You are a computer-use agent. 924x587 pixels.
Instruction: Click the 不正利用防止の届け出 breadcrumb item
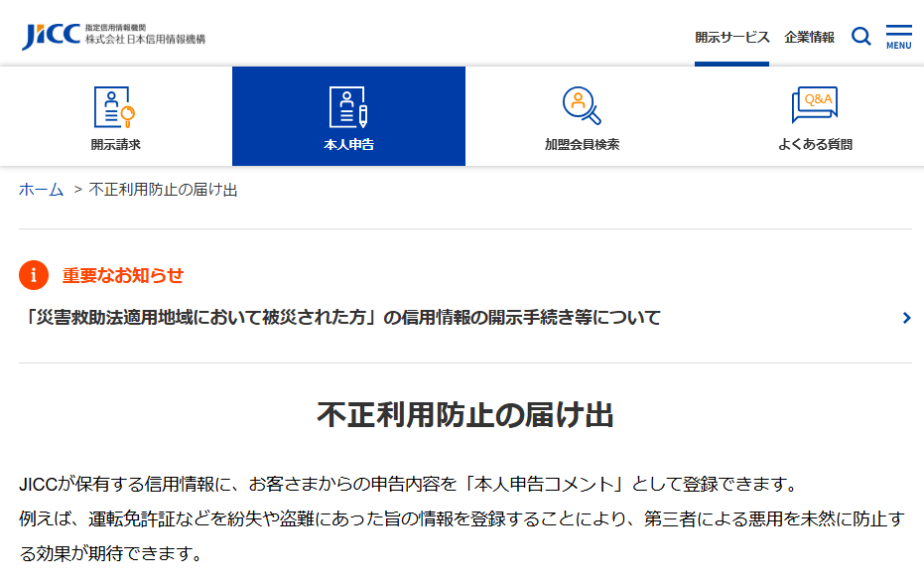pos(163,190)
